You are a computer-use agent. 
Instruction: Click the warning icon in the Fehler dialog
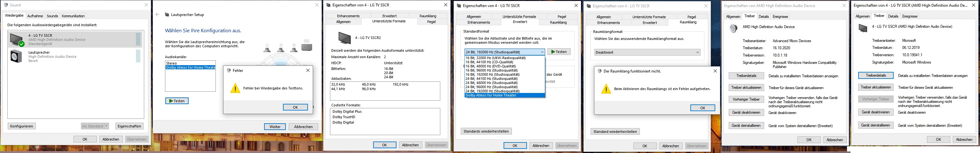[236, 88]
